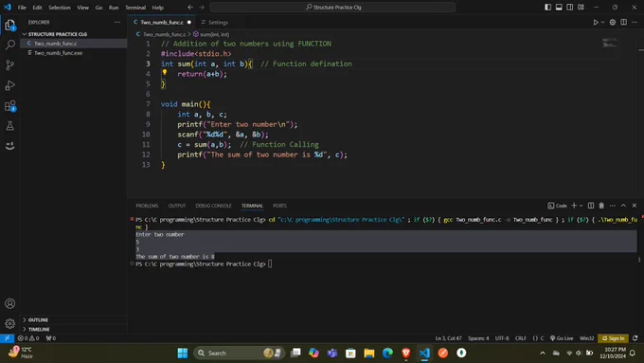The image size is (644, 363).
Task: Kill terminal with the trash icon
Action: coord(601,206)
